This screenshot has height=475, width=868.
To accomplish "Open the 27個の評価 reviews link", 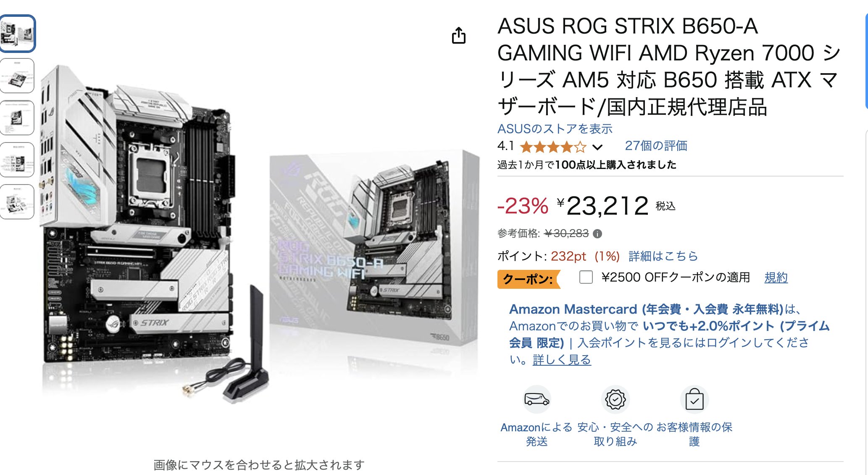I will pyautogui.click(x=656, y=145).
